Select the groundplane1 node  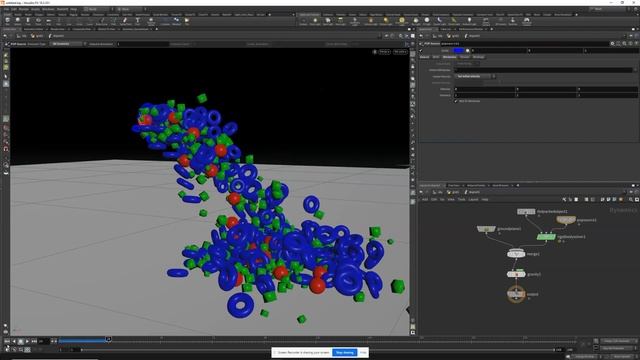click(486, 229)
